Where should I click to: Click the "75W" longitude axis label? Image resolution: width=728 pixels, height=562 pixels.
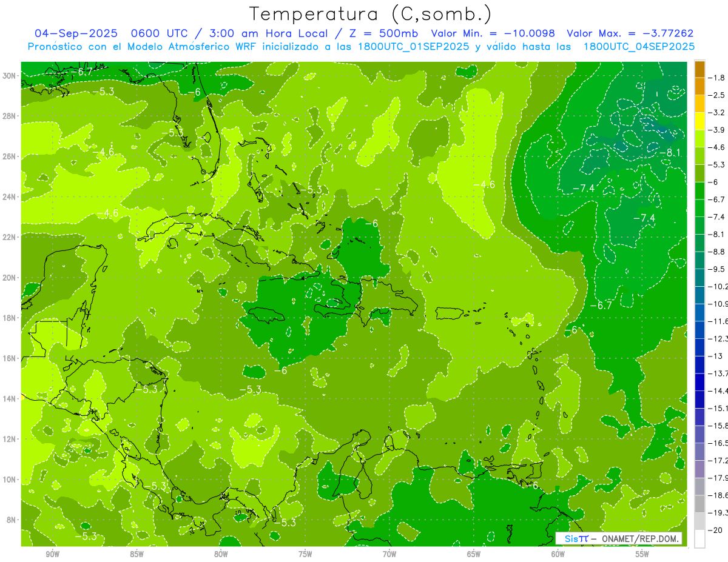(305, 554)
